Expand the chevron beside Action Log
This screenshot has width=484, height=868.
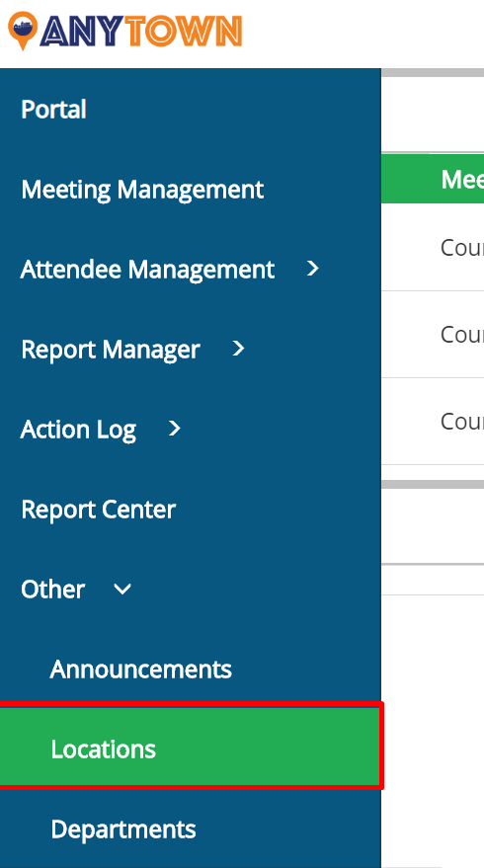pos(175,429)
